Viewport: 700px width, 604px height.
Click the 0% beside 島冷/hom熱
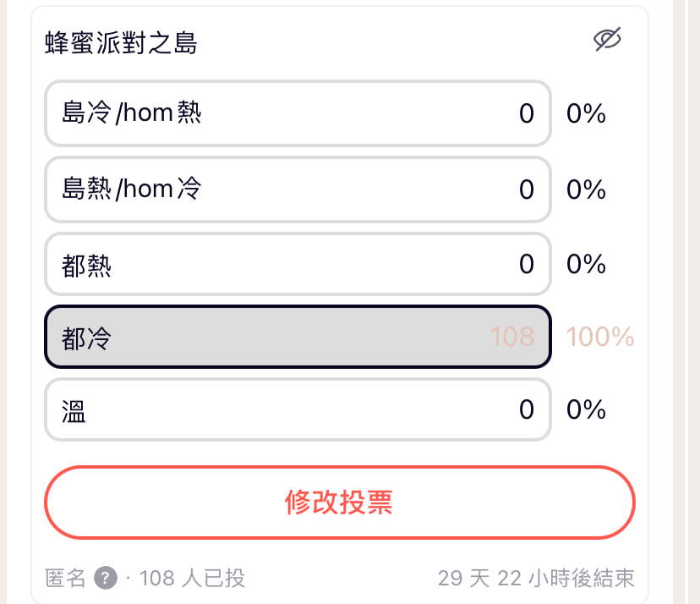pyautogui.click(x=586, y=113)
